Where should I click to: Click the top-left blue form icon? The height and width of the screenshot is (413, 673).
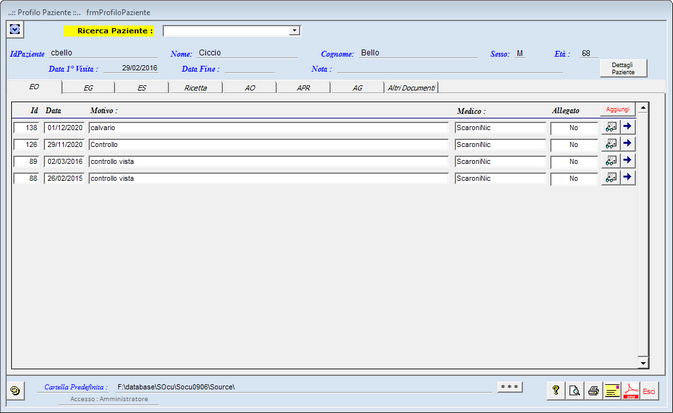tap(16, 29)
